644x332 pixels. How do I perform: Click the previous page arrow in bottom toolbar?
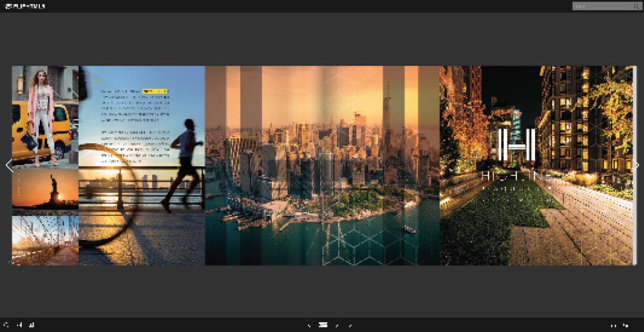click(x=308, y=326)
